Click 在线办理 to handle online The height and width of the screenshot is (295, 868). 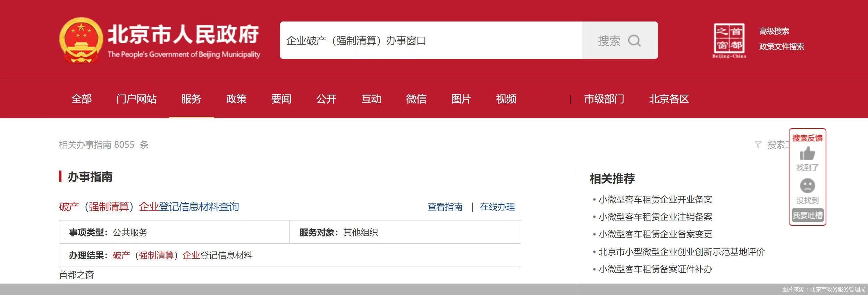pyautogui.click(x=497, y=207)
